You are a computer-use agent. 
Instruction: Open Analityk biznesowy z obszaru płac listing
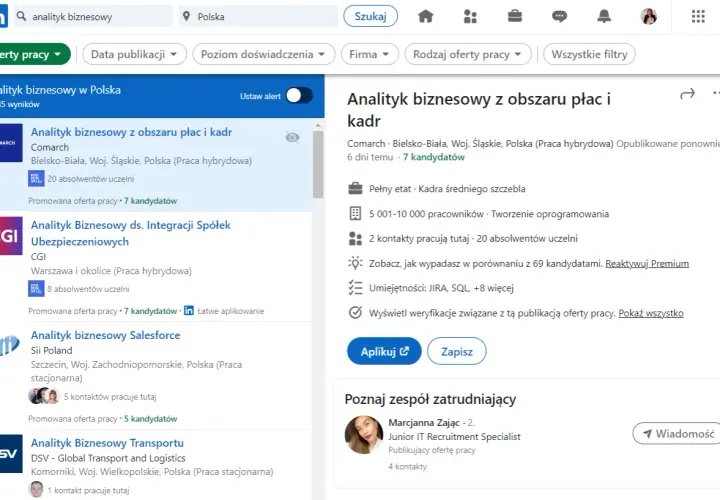[131, 132]
